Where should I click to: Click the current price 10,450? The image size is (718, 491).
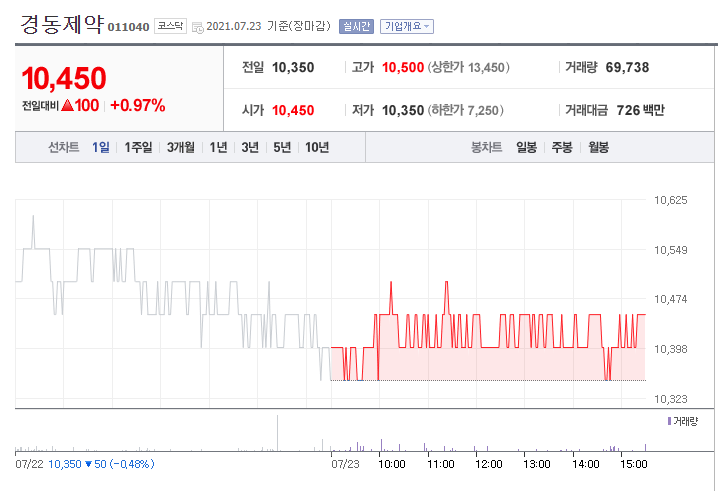tap(64, 78)
